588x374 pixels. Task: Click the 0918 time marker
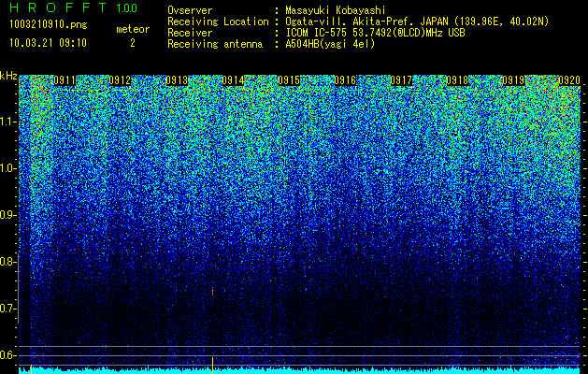pyautogui.click(x=457, y=80)
